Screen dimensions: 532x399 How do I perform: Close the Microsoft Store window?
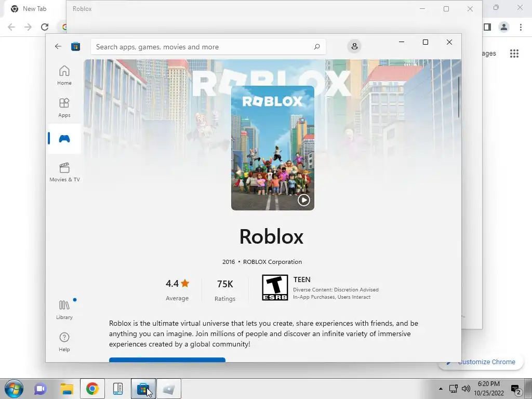pos(449,42)
